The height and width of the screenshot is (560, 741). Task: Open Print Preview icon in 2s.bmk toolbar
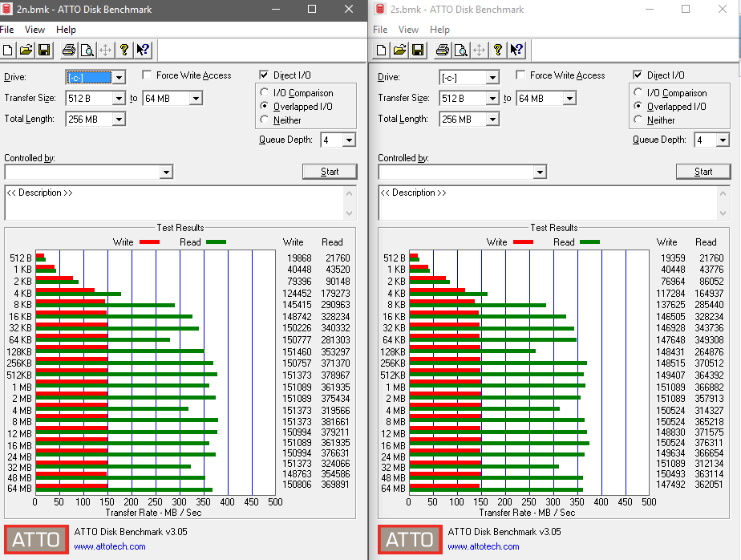(x=461, y=50)
